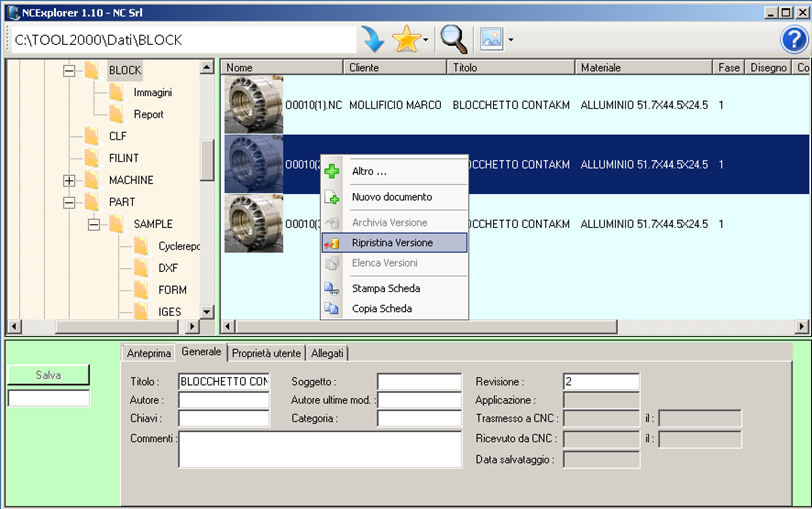Click the new document icon in menu
Screen dimensions: 812x509
(331, 197)
